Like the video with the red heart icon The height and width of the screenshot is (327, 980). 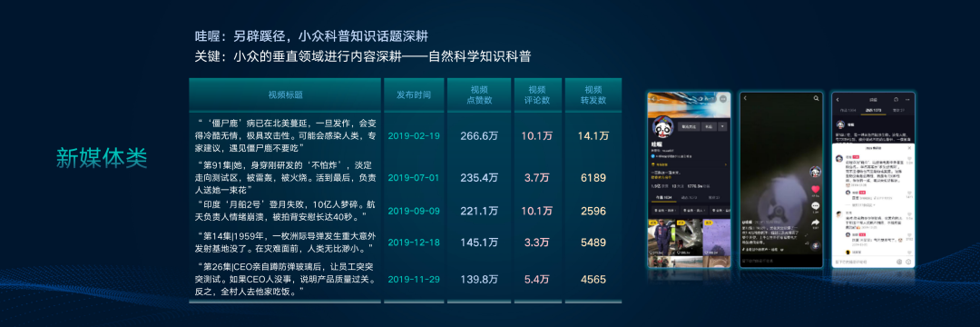coord(816,189)
